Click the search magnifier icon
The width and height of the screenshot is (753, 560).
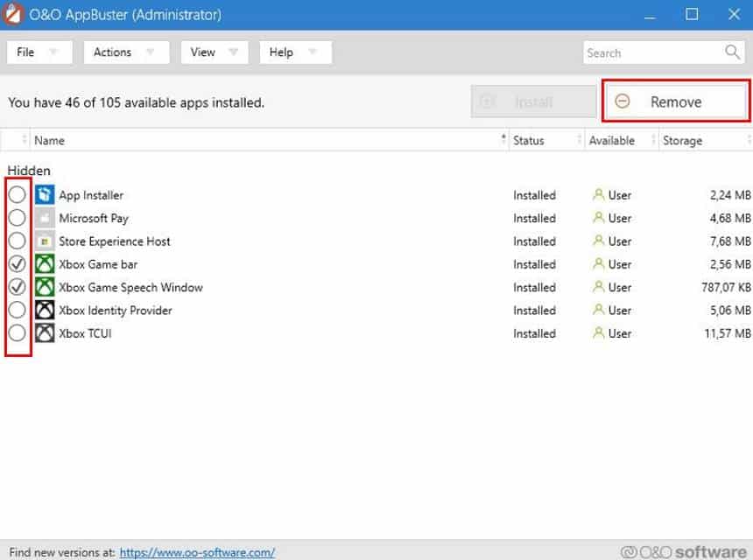coord(732,52)
